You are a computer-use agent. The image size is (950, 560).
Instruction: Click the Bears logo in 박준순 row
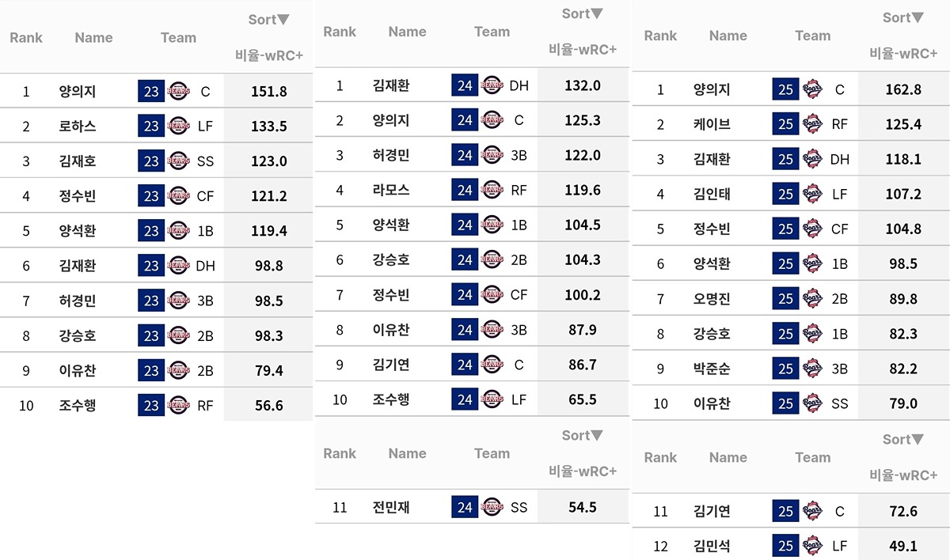(812, 369)
